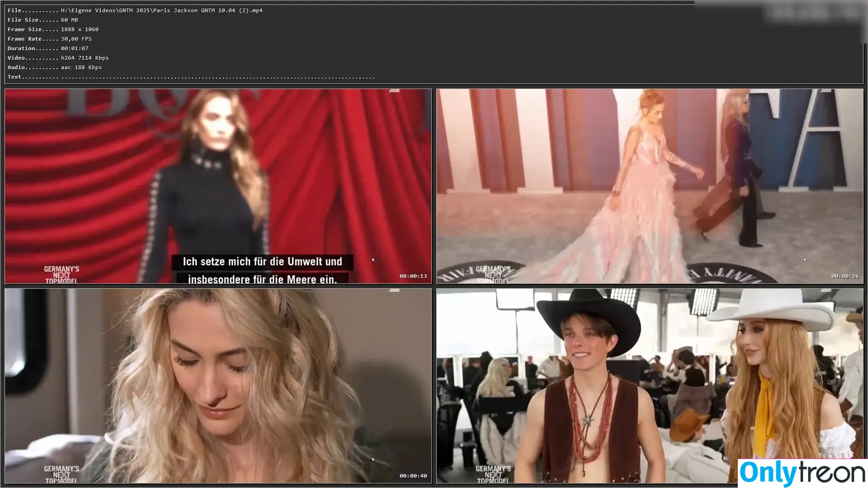Click the subtitle 'Ich setze mich für die Umwelt und'
868x488 pixels.
(262, 262)
